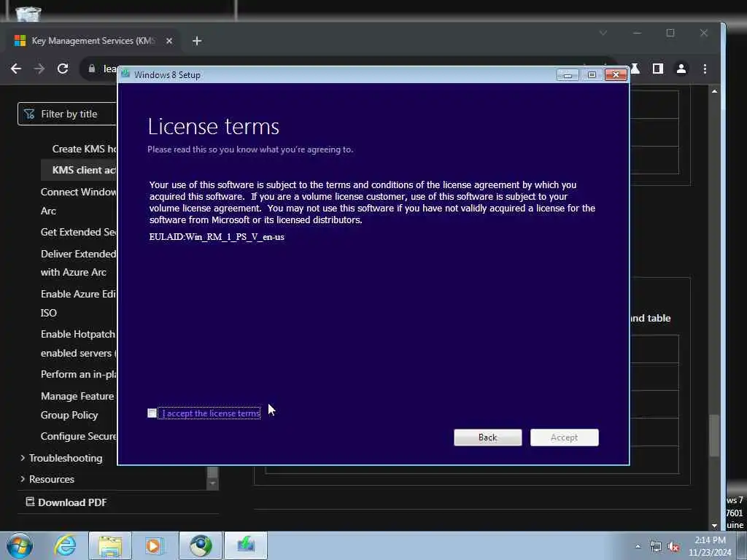
Task: Open Windows Explorer from taskbar
Action: pyautogui.click(x=110, y=545)
